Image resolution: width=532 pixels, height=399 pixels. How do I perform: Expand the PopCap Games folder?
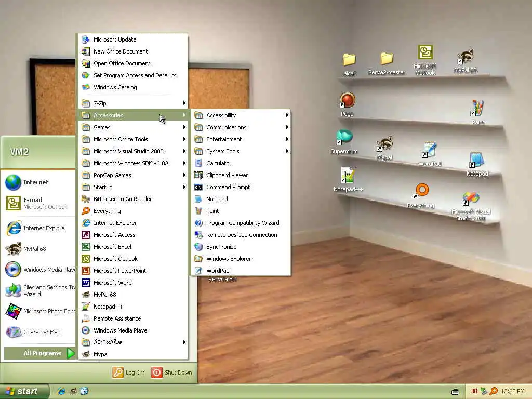click(x=134, y=175)
